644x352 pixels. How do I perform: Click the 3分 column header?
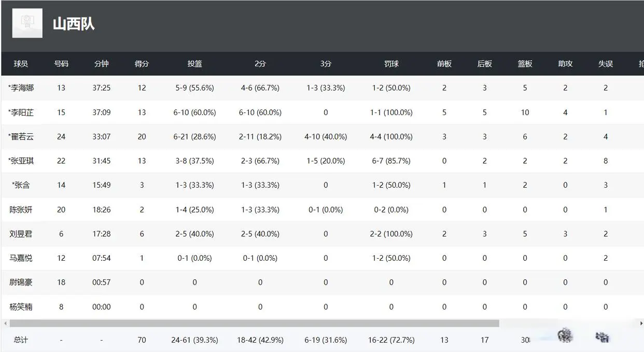(x=326, y=64)
